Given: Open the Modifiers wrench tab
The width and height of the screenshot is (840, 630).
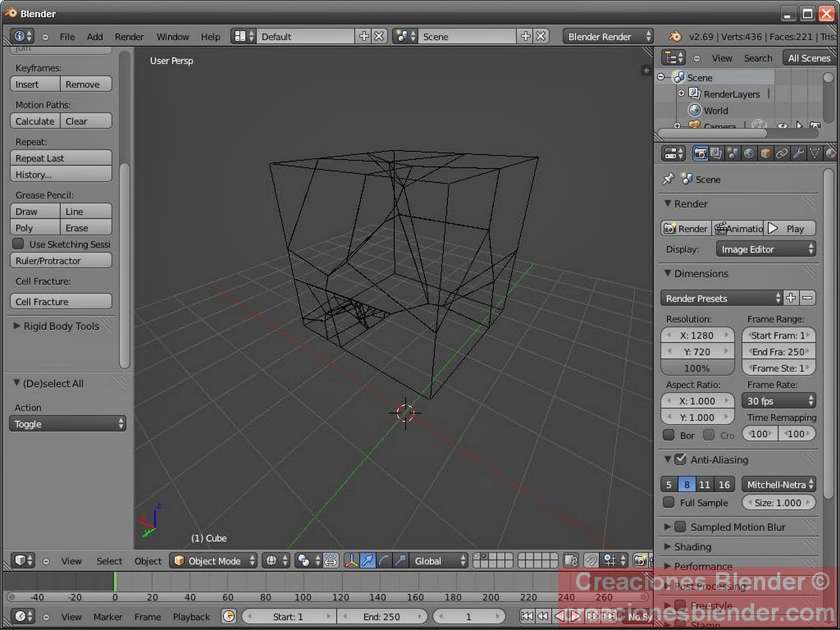Looking at the screenshot, I should point(798,153).
